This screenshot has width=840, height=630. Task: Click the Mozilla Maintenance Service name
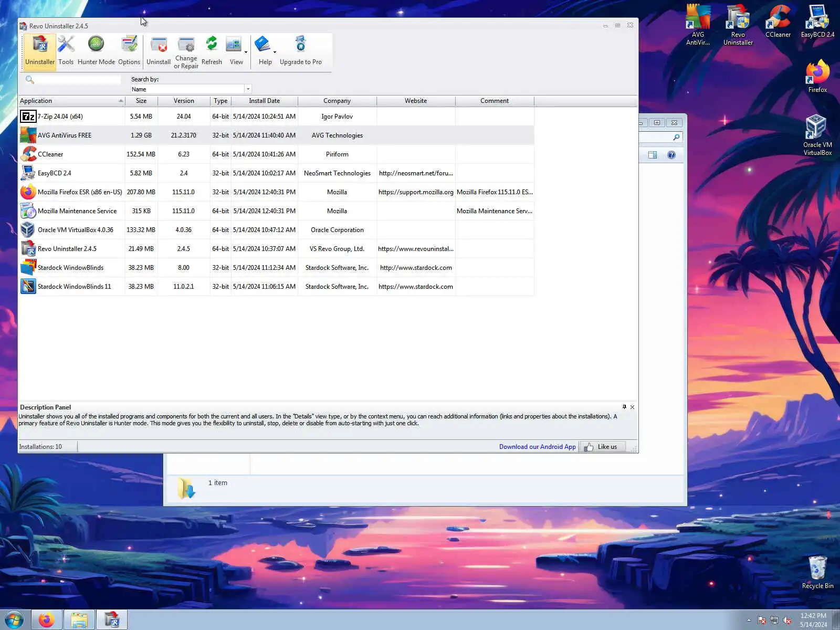coord(77,211)
